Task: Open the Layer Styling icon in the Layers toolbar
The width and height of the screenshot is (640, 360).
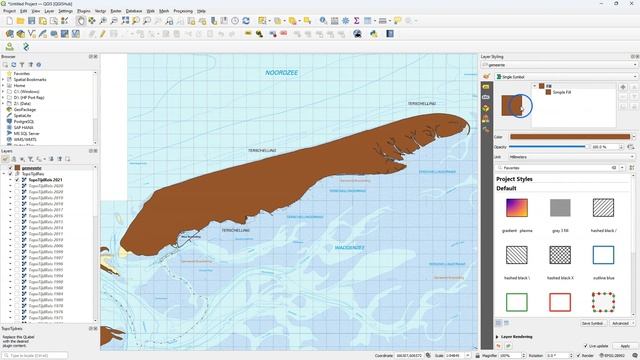Action: click(5, 159)
